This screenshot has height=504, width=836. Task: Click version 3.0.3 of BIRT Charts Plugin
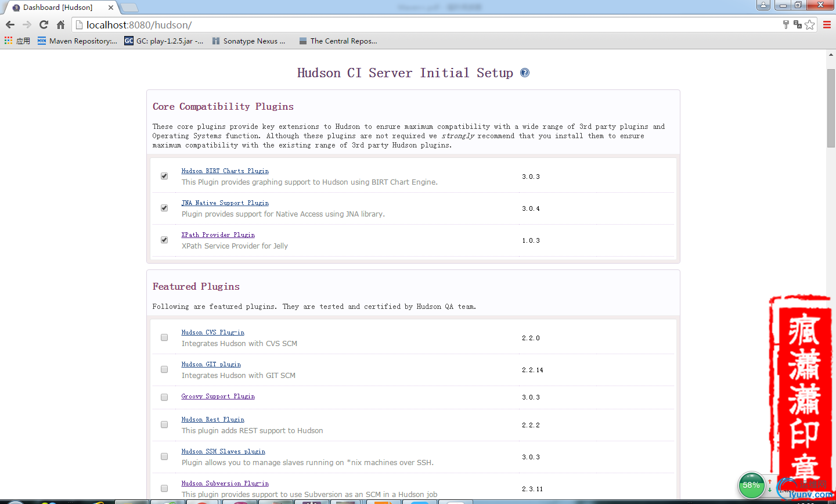click(x=531, y=177)
